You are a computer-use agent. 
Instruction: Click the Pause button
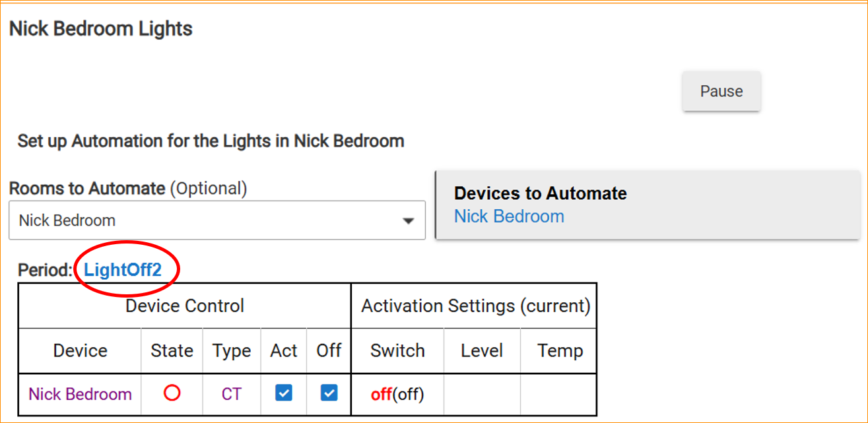[721, 91]
